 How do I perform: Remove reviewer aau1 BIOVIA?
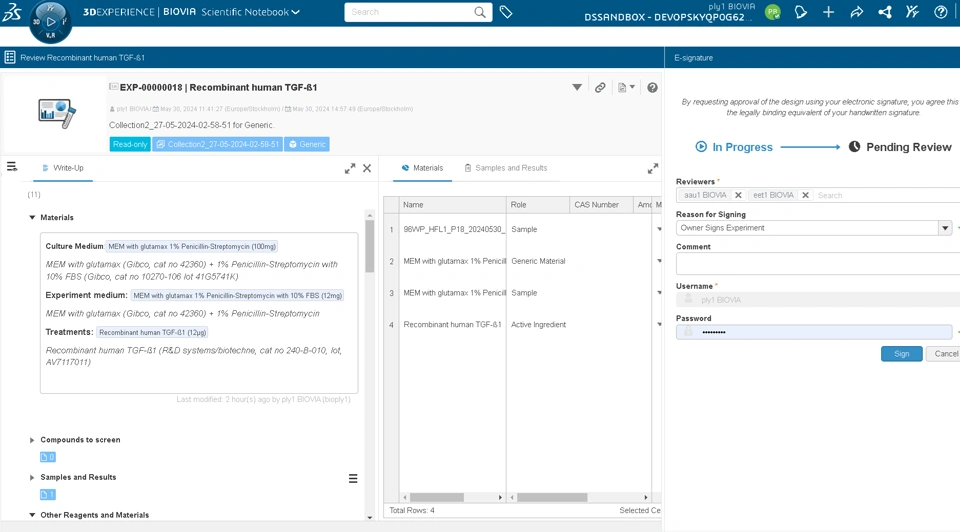click(x=738, y=195)
